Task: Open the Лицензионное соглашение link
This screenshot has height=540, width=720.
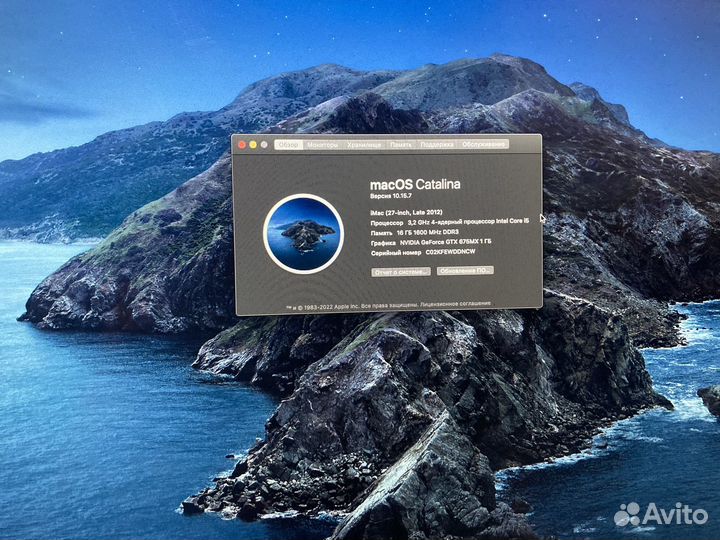Action: (455, 304)
